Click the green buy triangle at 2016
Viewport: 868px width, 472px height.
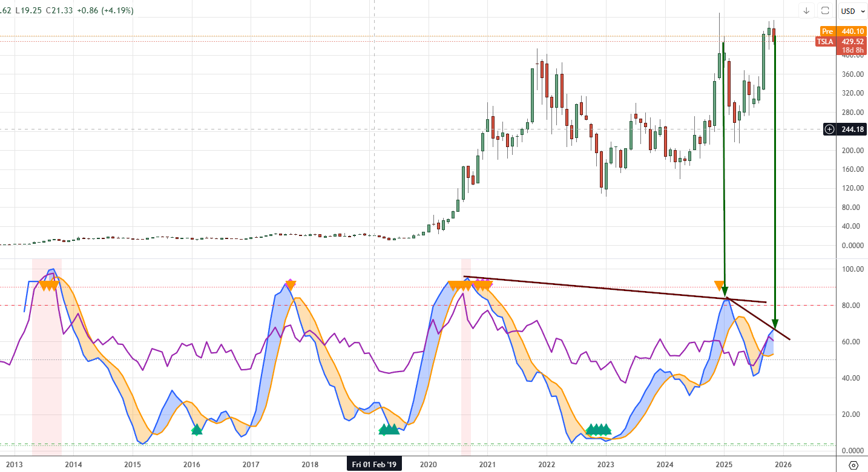tap(197, 430)
